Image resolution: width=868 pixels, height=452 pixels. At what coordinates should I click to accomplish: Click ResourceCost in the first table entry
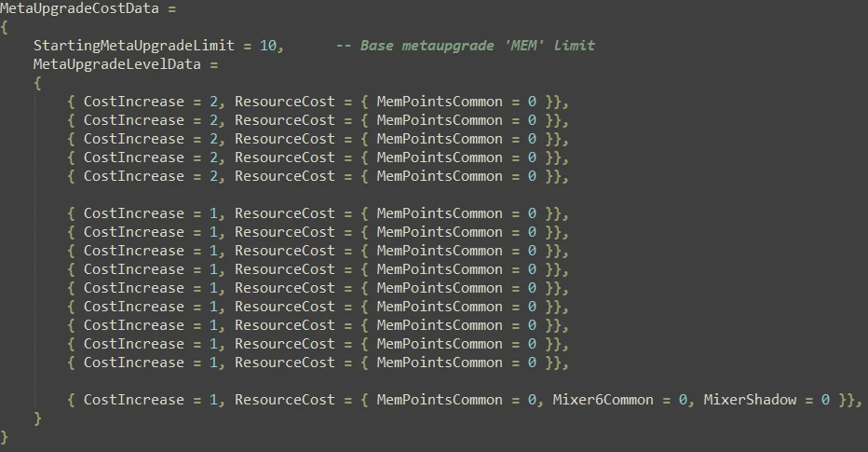(285, 102)
